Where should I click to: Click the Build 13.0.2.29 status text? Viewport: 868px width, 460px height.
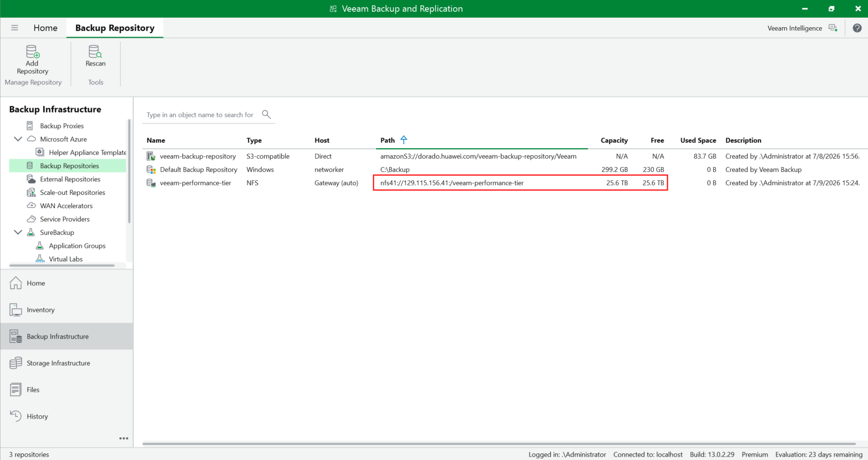pyautogui.click(x=712, y=454)
